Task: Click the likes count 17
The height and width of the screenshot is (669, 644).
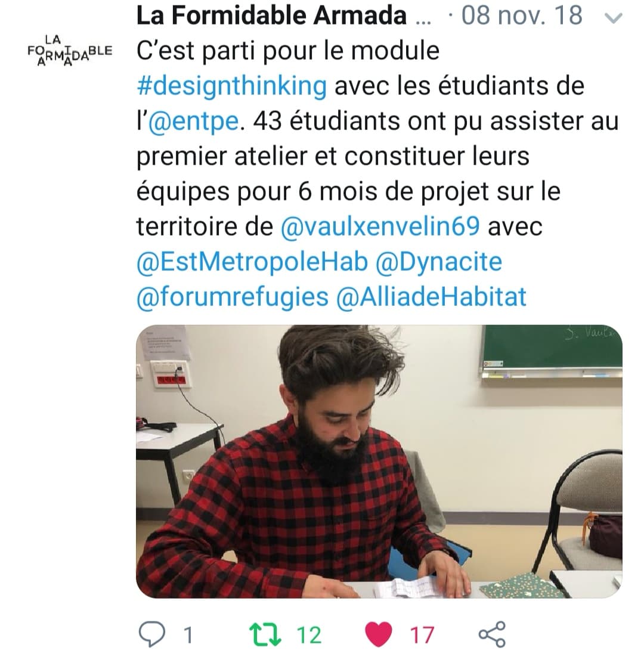Action: tap(422, 635)
